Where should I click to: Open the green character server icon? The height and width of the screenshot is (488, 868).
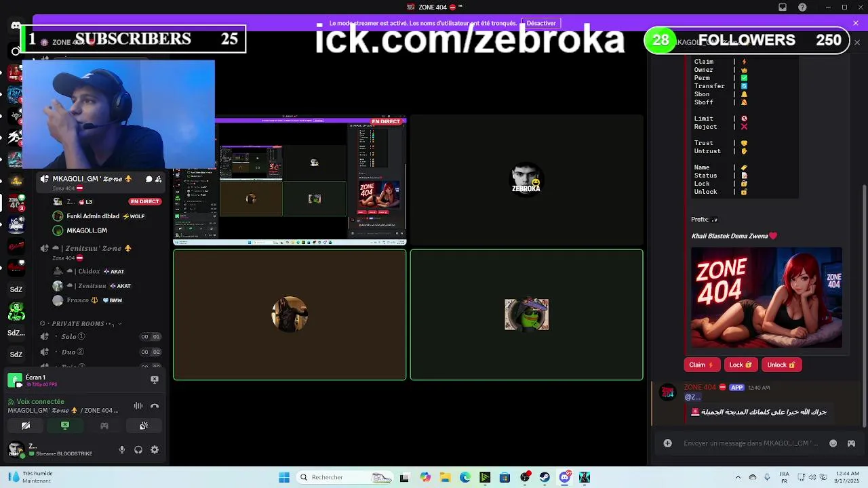click(x=16, y=311)
